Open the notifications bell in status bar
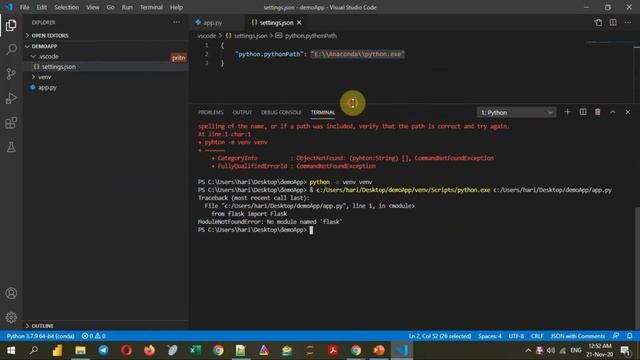The width and height of the screenshot is (640, 360). point(630,336)
